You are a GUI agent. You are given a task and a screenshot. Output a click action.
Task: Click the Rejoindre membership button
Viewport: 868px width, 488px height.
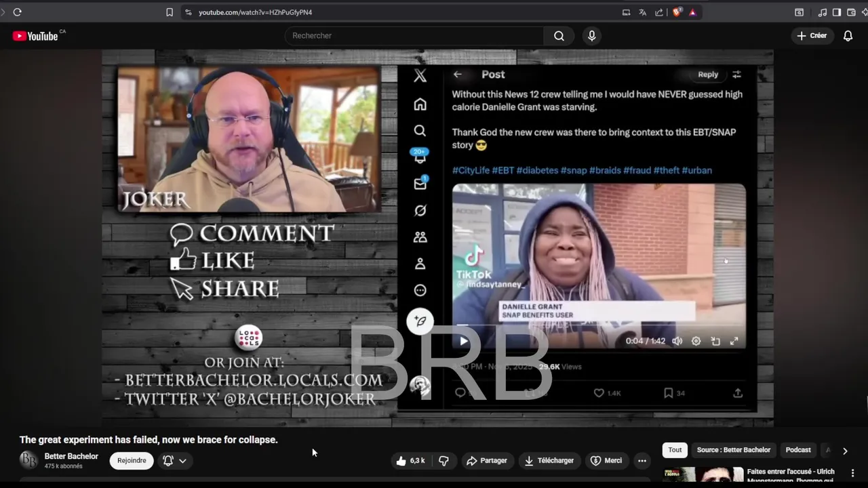(132, 461)
